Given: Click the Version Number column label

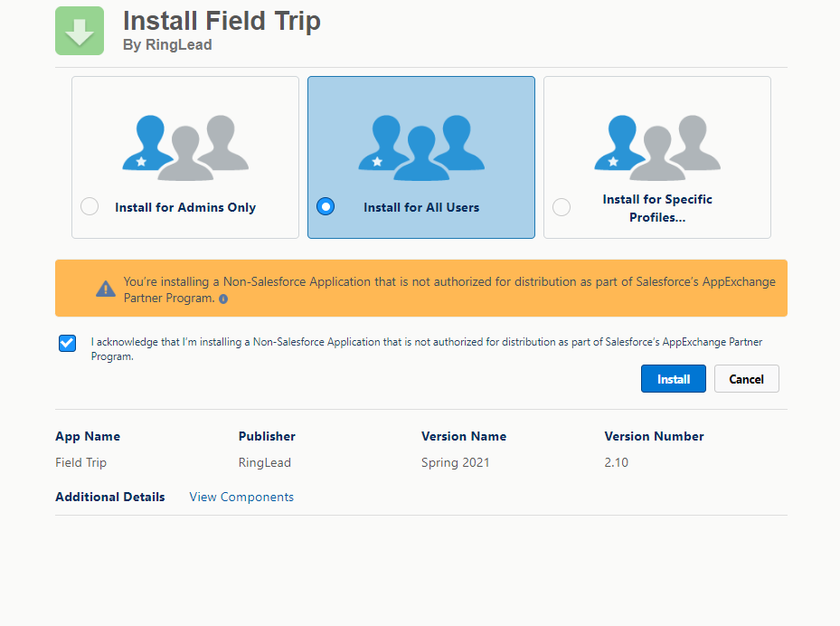Looking at the screenshot, I should click(654, 436).
